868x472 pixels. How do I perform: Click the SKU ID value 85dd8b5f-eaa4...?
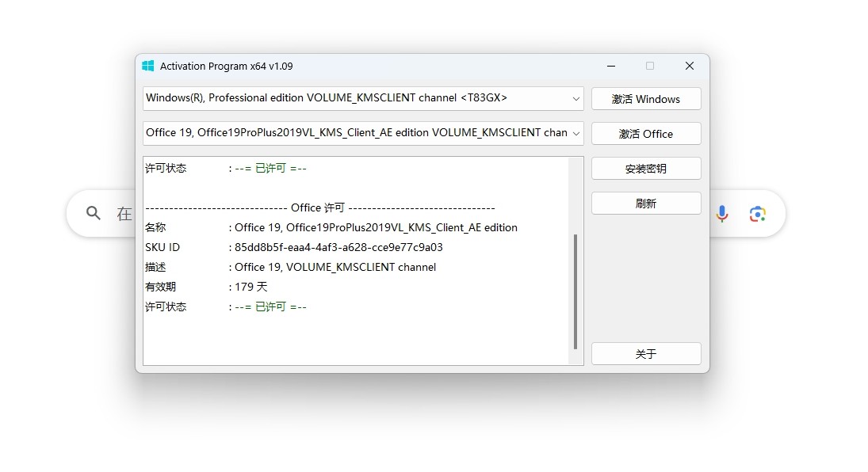[x=338, y=247]
